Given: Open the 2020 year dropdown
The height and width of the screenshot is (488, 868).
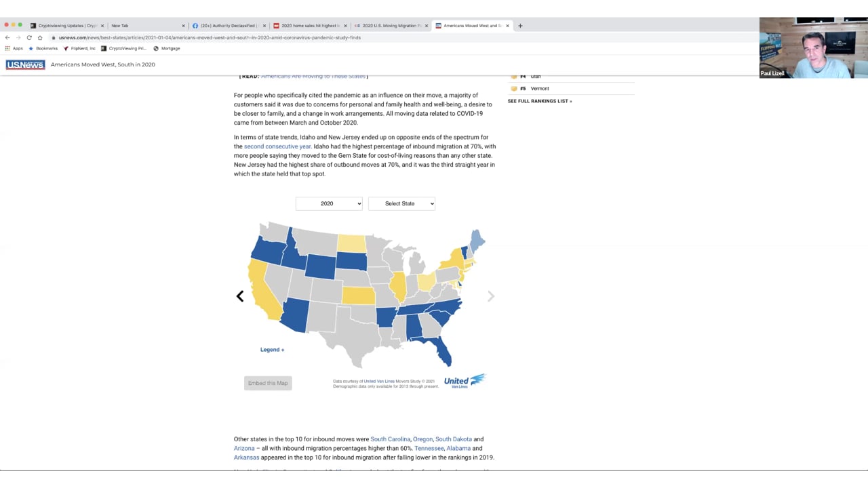Looking at the screenshot, I should coord(329,203).
